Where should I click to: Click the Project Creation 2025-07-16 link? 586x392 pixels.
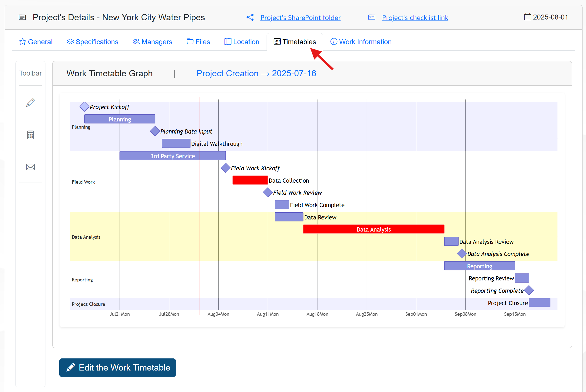(x=256, y=73)
